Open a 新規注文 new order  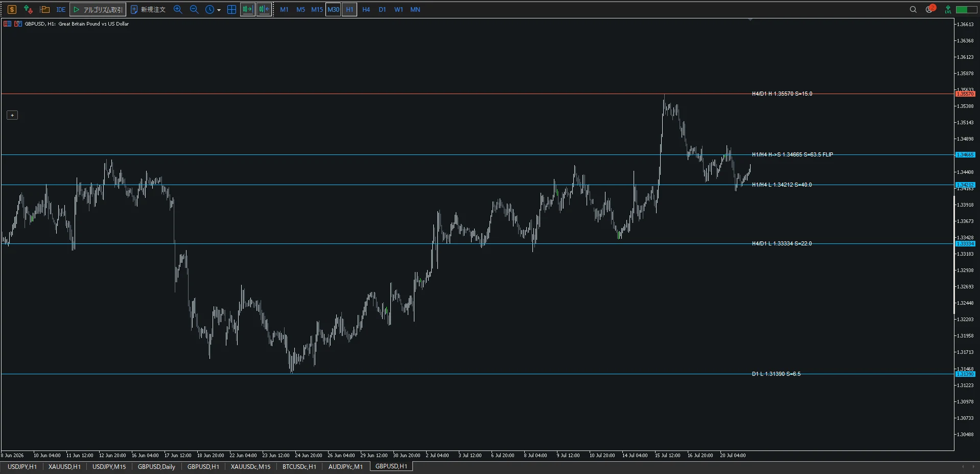148,9
